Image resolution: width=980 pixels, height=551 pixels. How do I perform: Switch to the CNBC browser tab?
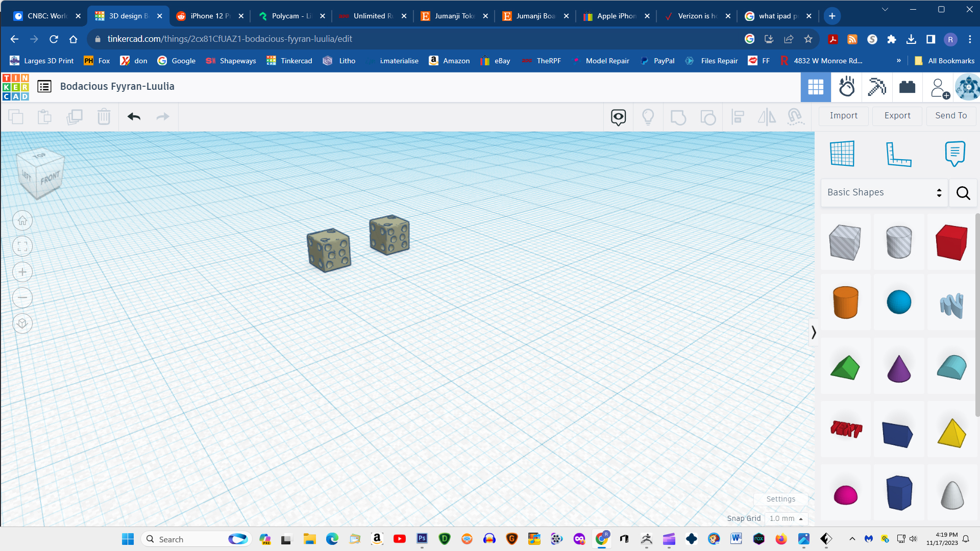click(47, 16)
